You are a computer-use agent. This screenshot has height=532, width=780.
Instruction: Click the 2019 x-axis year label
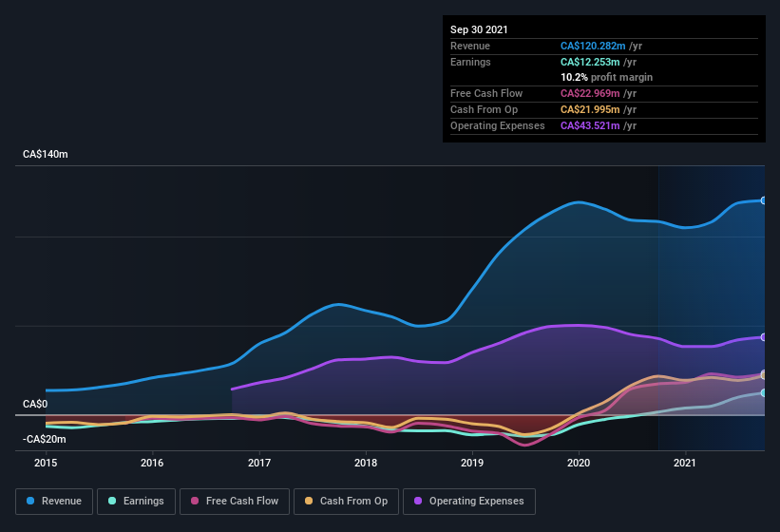473,464
